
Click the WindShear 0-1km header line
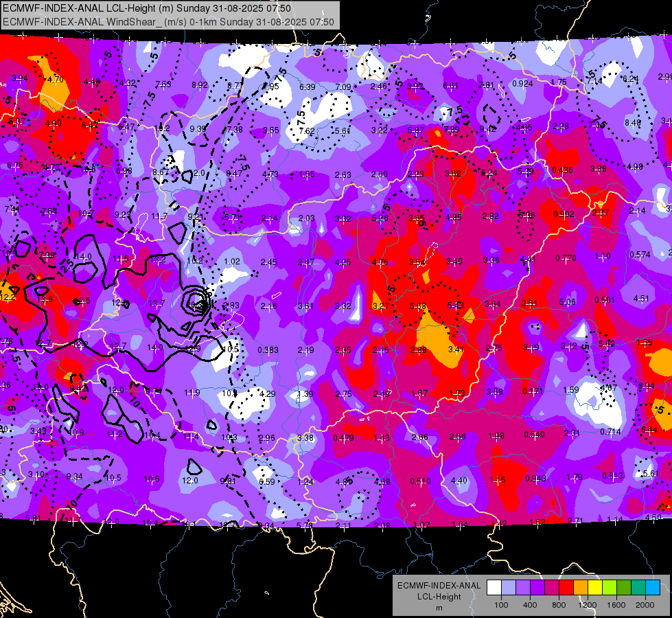(168, 22)
